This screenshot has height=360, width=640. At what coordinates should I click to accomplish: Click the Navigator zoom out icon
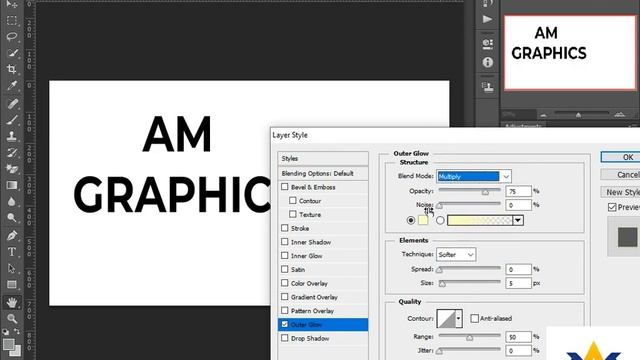pyautogui.click(x=543, y=116)
